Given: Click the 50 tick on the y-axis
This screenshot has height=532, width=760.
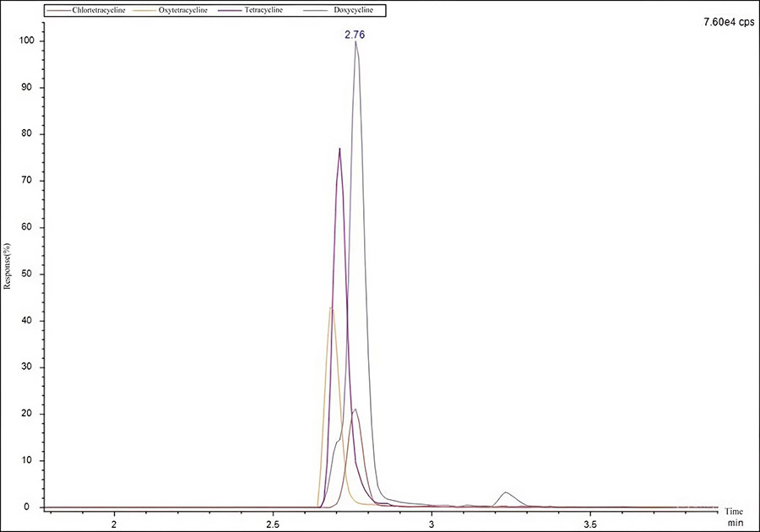Looking at the screenshot, I should point(29,274).
